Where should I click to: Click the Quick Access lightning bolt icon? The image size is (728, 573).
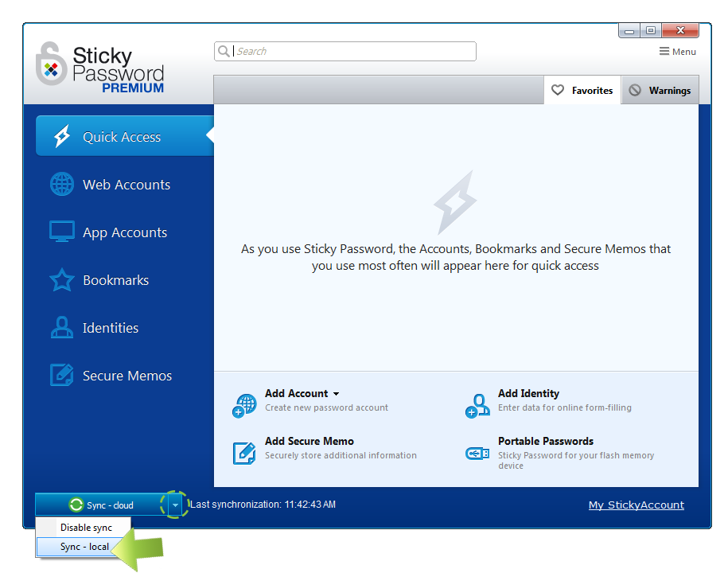click(x=62, y=136)
